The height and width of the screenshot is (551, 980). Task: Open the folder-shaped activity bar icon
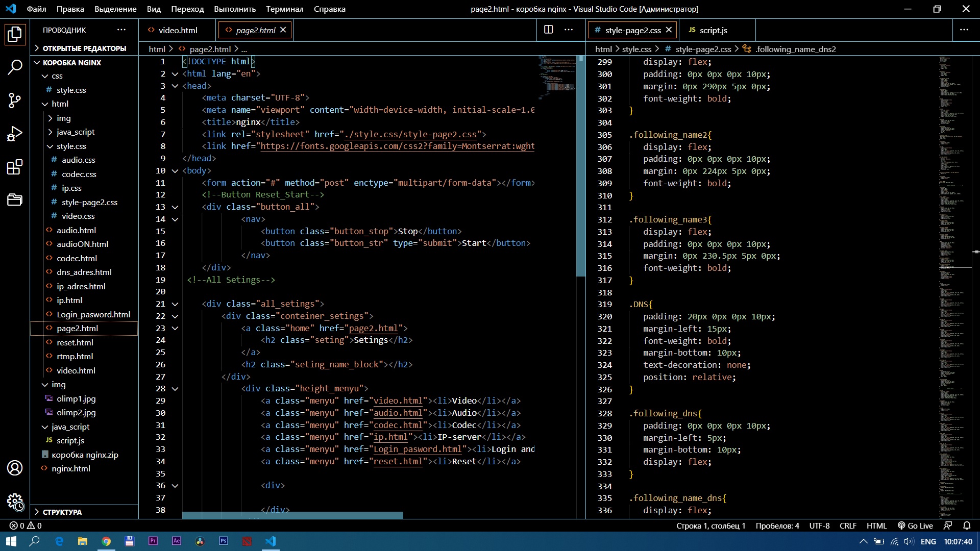click(x=15, y=199)
